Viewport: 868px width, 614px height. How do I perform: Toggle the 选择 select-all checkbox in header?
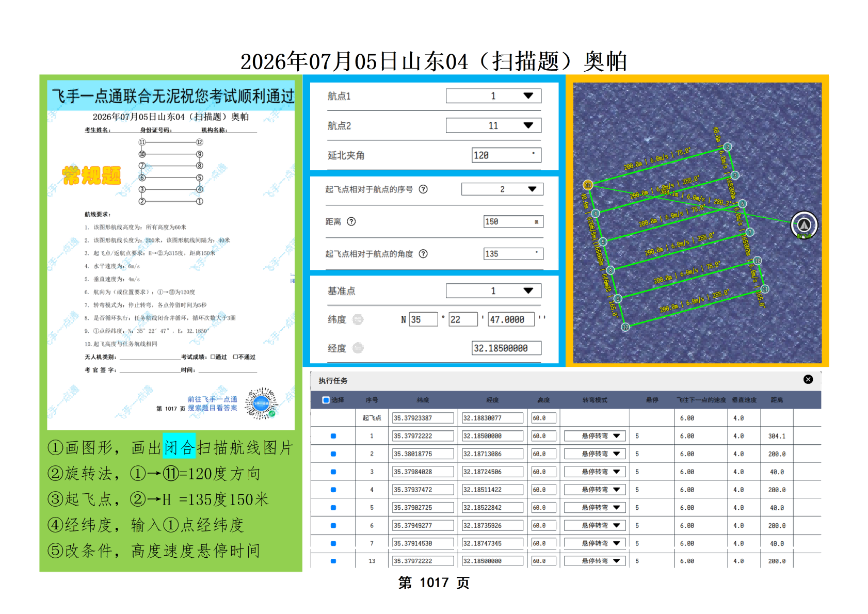click(x=326, y=400)
